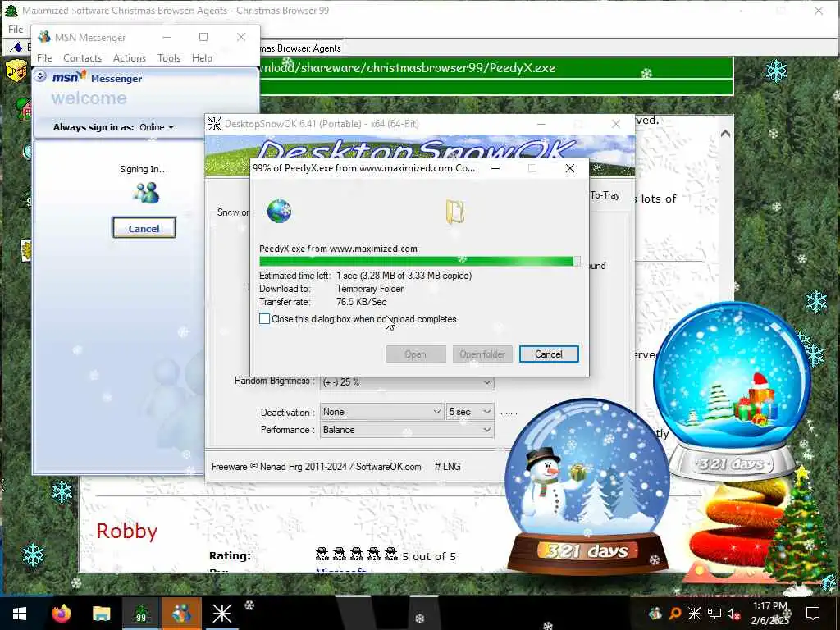Click the dotted button beside 5 sec. dropdown

[509, 413]
